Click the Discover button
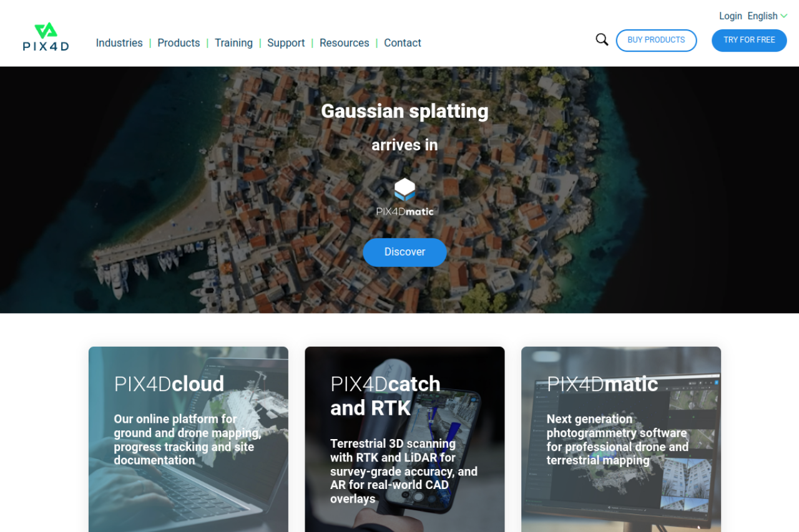The width and height of the screenshot is (799, 532). coord(404,252)
